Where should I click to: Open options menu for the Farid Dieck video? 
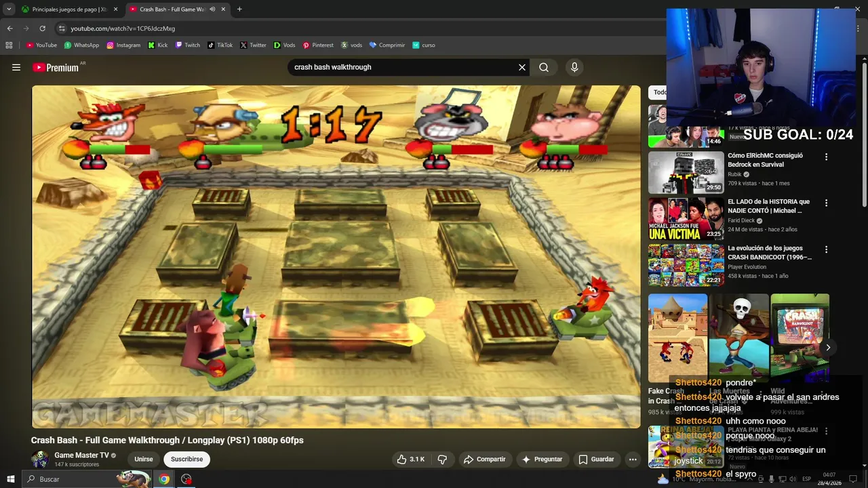click(826, 203)
